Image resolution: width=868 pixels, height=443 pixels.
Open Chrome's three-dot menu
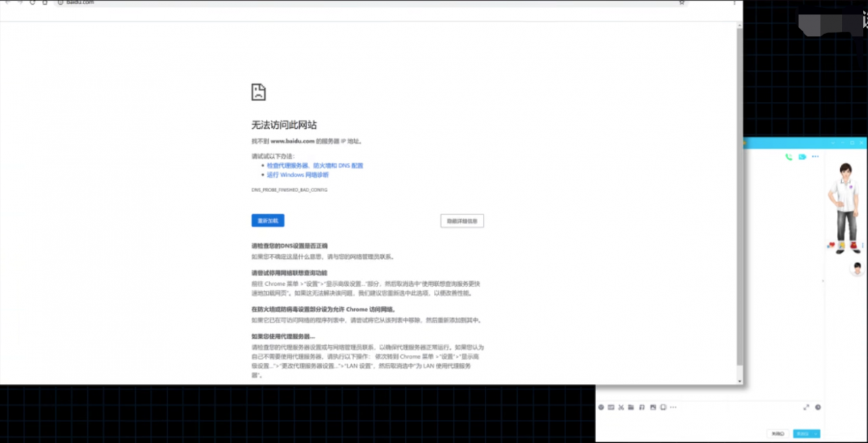(733, 3)
